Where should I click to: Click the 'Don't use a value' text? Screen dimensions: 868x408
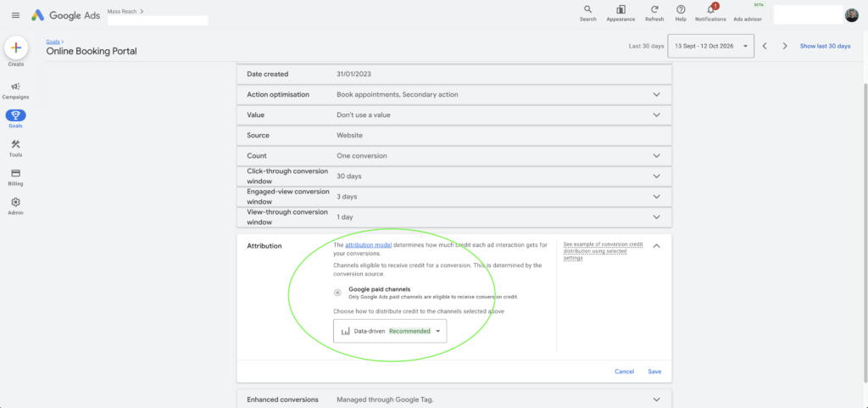click(x=365, y=115)
